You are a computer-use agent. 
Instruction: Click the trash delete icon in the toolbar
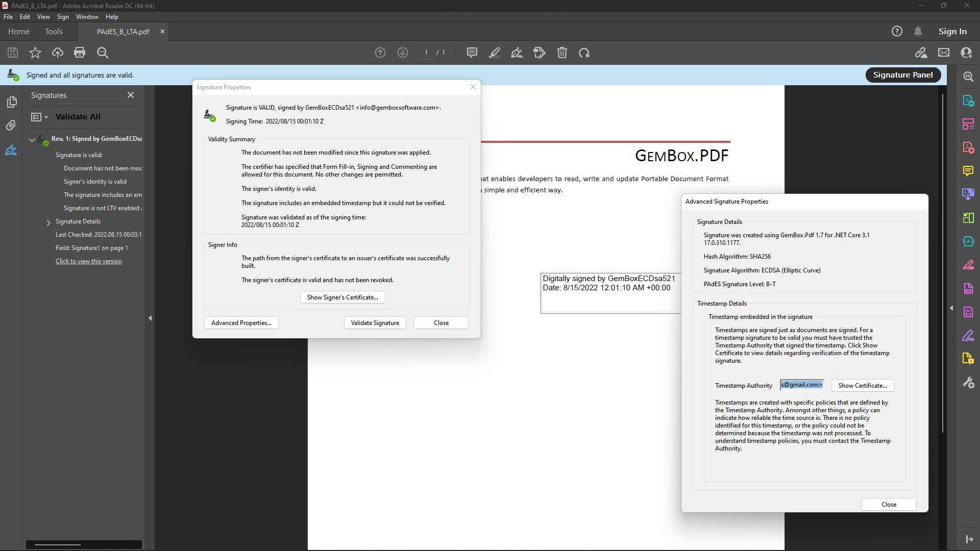562,53
